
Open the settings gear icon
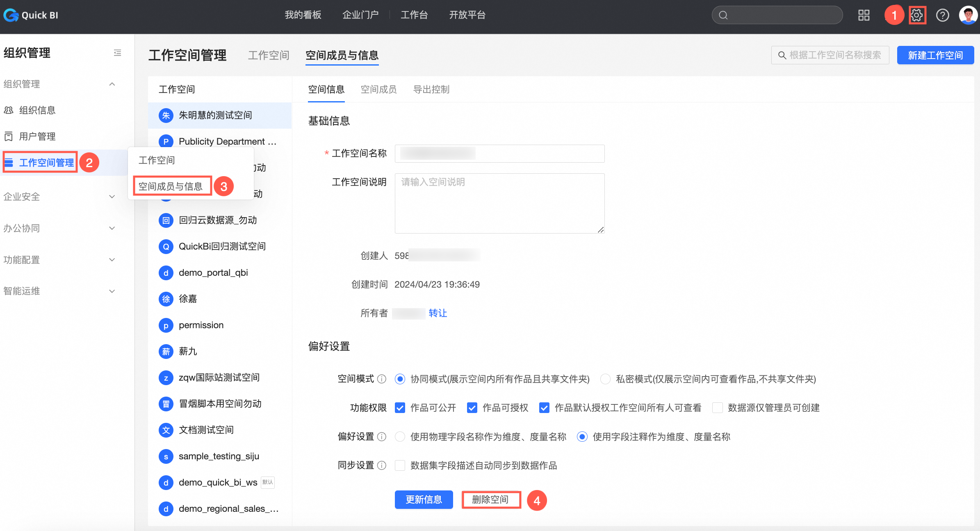(x=917, y=15)
